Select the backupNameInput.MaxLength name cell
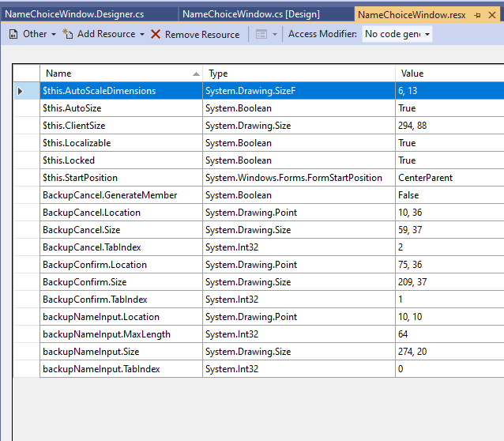 click(121, 334)
